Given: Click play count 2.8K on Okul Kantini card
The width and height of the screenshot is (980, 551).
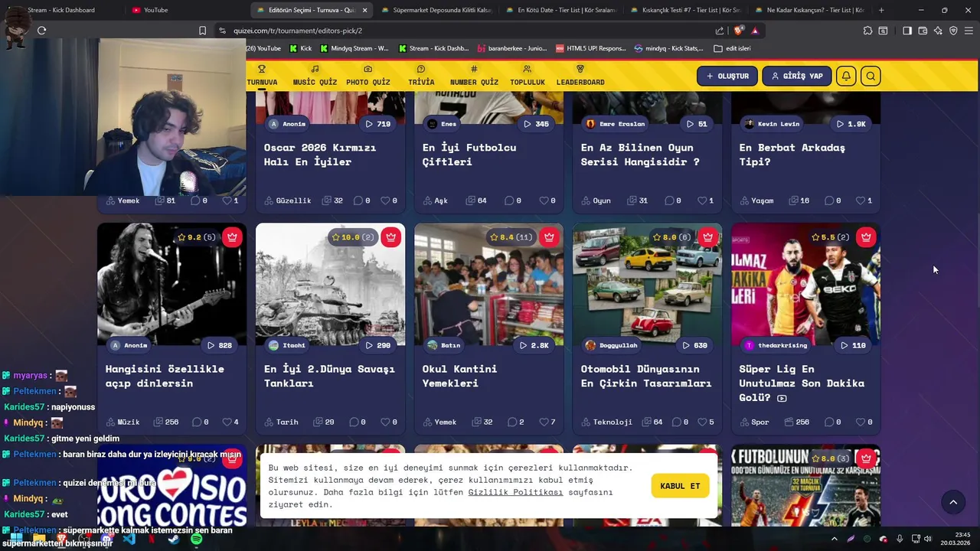Looking at the screenshot, I should [x=534, y=345].
